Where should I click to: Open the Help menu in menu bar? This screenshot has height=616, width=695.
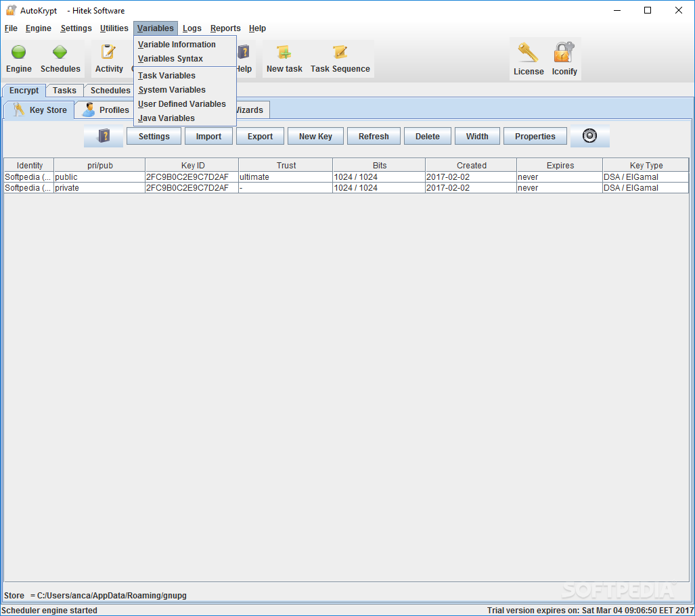pos(257,28)
